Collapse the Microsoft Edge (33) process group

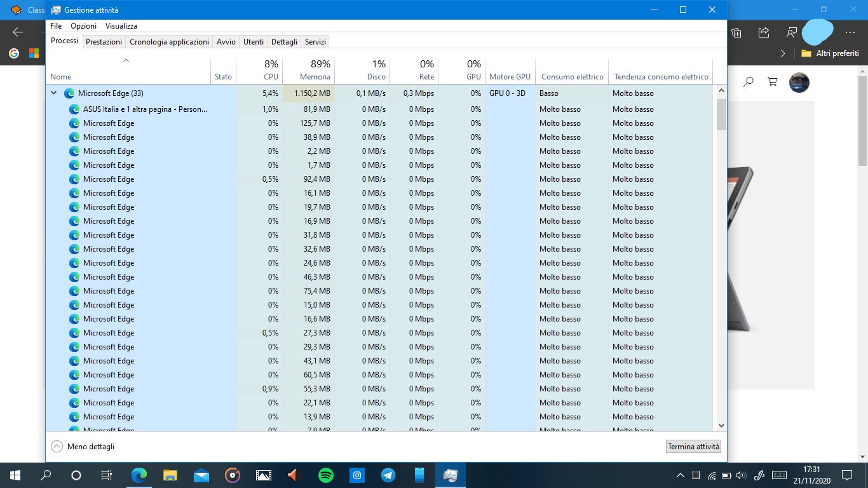tap(54, 93)
